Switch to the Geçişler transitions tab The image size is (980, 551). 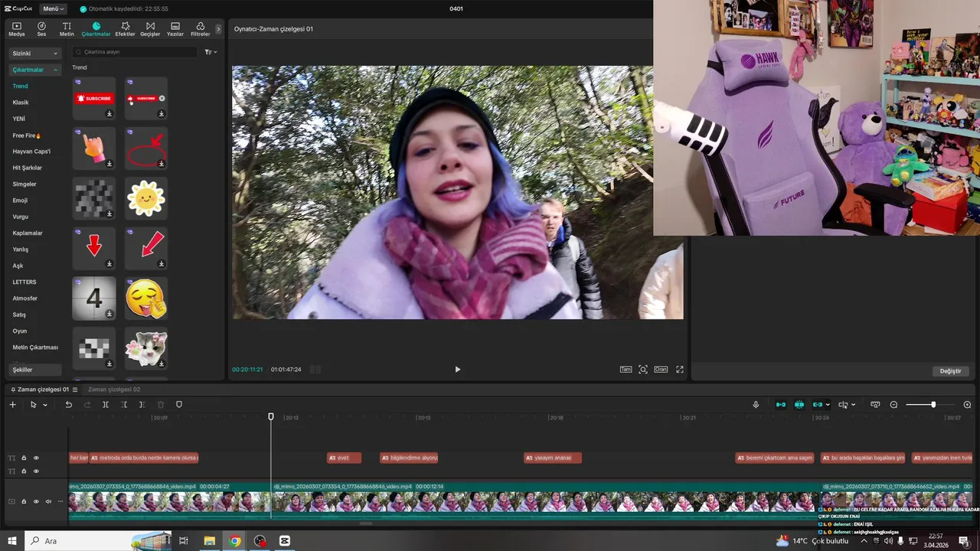(x=150, y=29)
